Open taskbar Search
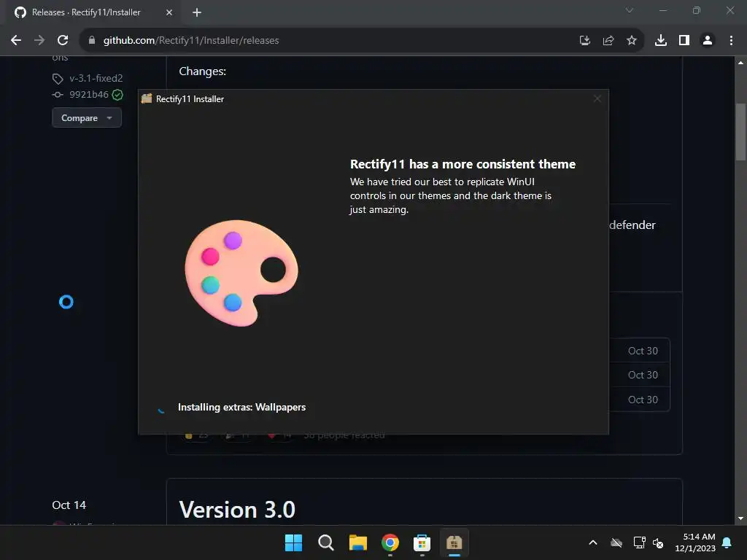The height and width of the screenshot is (560, 747). click(326, 542)
